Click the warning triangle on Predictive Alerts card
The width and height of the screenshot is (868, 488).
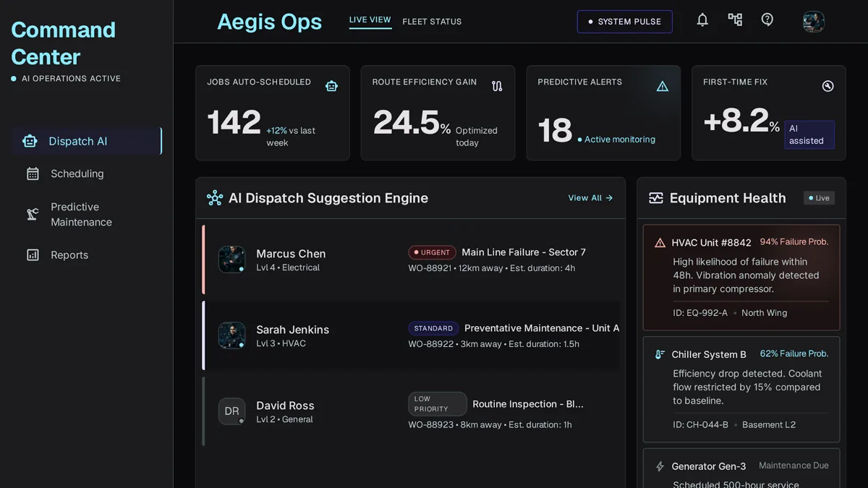[x=663, y=86]
